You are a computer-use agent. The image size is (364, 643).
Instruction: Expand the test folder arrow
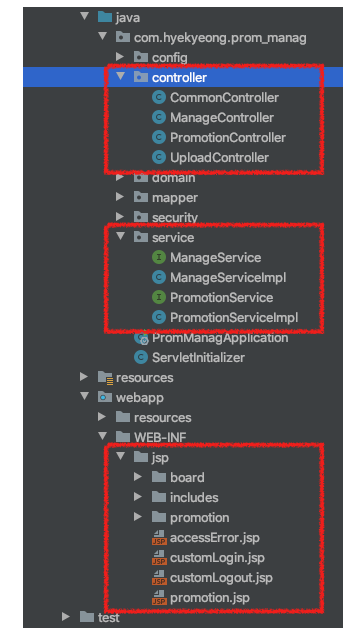66,617
